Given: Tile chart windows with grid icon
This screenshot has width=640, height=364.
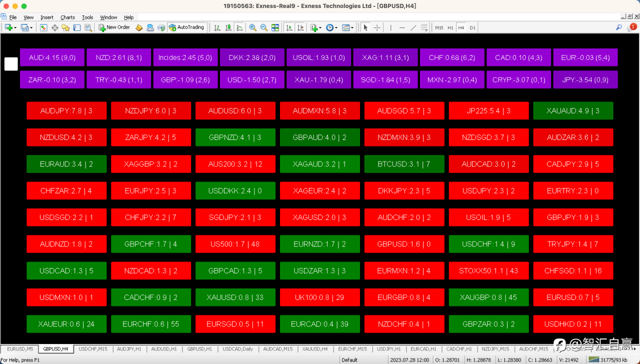Looking at the screenshot, I should pyautogui.click(x=275, y=27).
